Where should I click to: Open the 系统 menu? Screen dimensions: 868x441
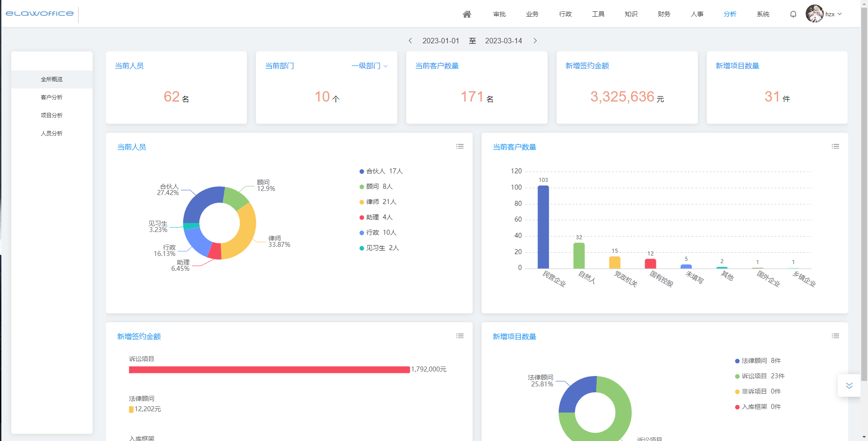763,14
